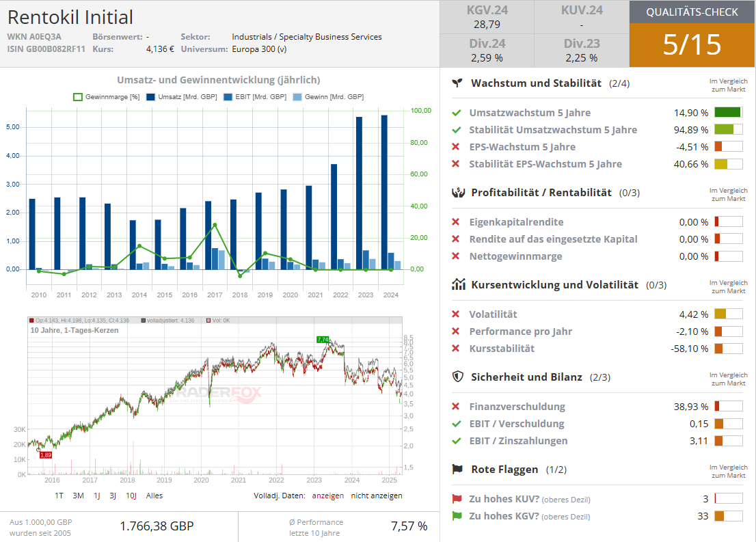Image resolution: width=756 pixels, height=542 pixels.
Task: Switch chart to 3J timeframe
Action: (x=113, y=496)
